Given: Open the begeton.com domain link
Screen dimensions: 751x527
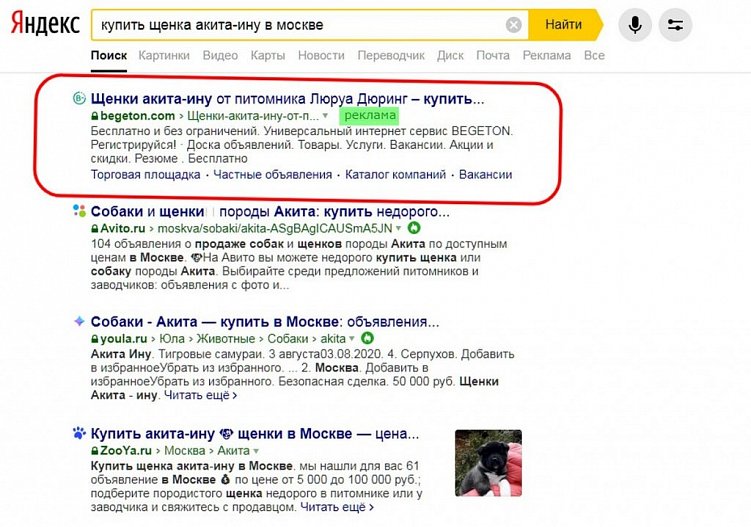Looking at the screenshot, I should pyautogui.click(x=137, y=116).
